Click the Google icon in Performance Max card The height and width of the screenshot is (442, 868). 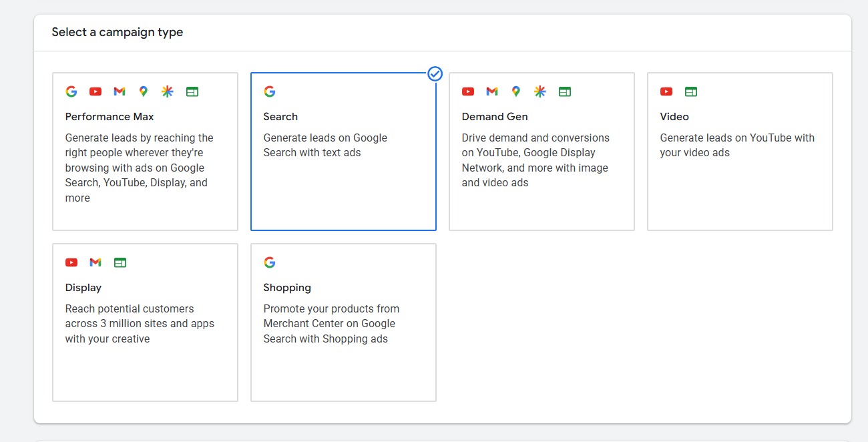[71, 91]
